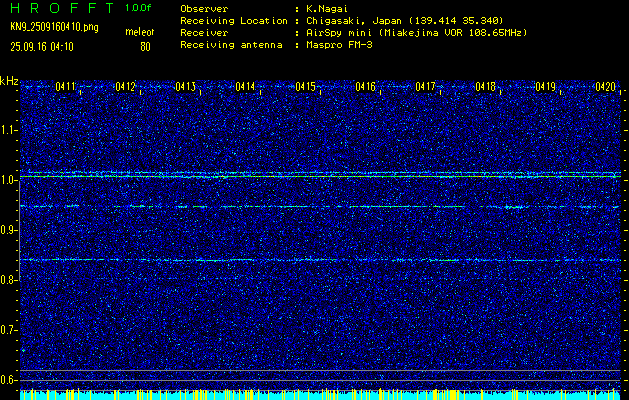
Task: Select the observer name K.Nagai
Action: [328, 8]
